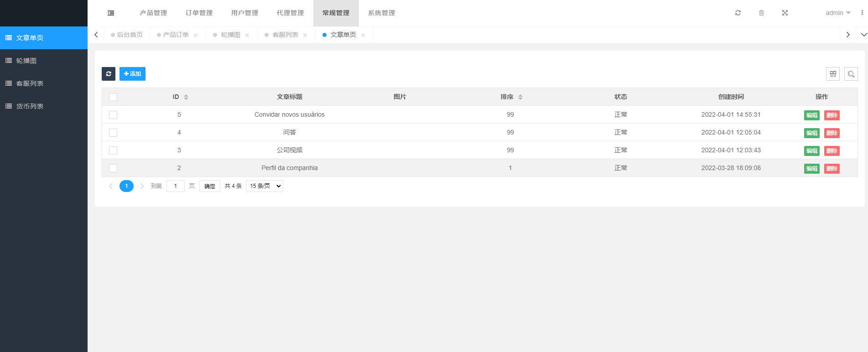This screenshot has width=868, height=352.
Task: Expand the tab options chevron at far right
Action: click(x=863, y=35)
